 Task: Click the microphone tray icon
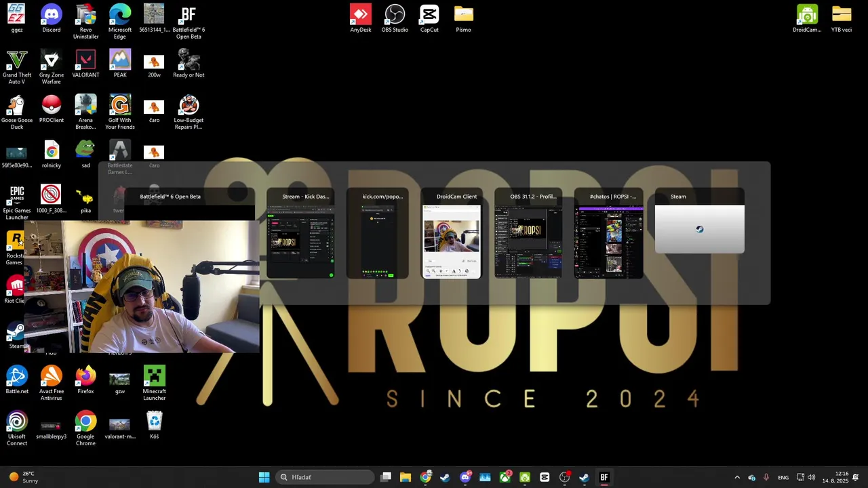(766, 477)
